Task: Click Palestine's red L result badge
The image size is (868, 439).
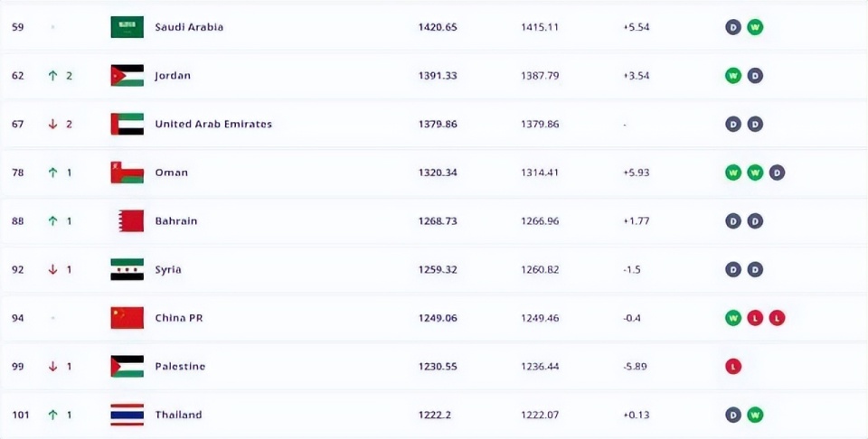Action: (733, 367)
